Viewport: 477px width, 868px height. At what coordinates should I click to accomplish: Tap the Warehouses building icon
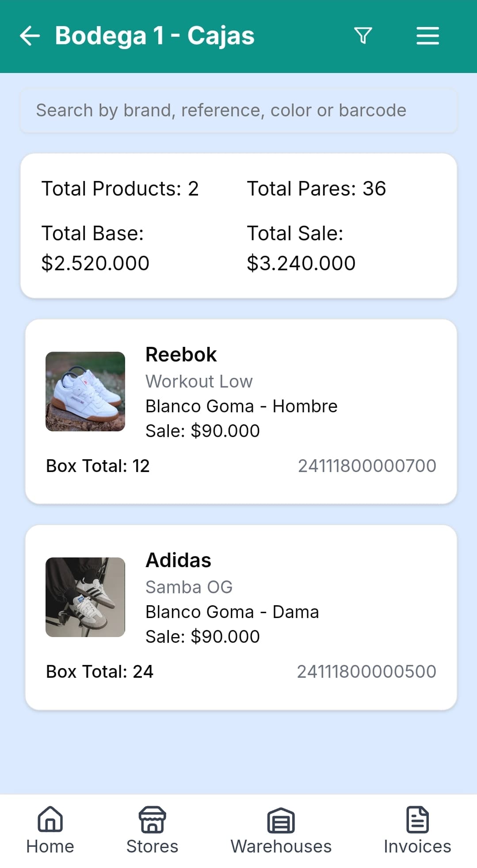(281, 820)
